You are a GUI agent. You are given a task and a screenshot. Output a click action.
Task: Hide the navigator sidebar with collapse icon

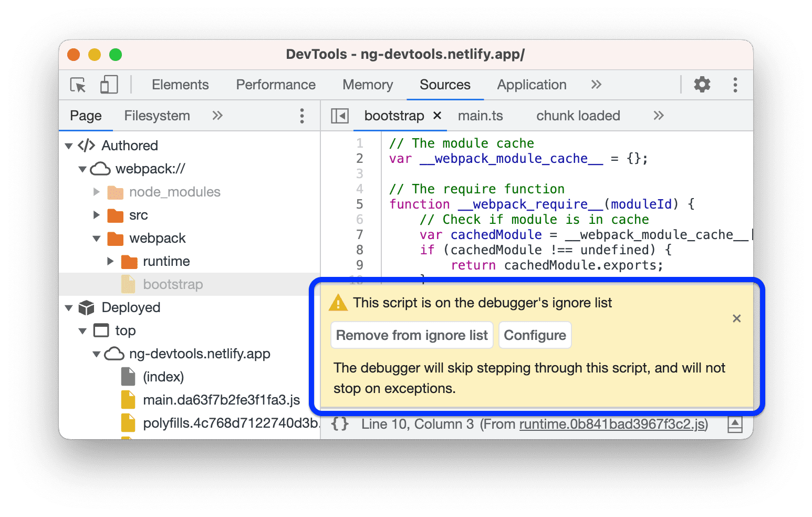pos(339,115)
